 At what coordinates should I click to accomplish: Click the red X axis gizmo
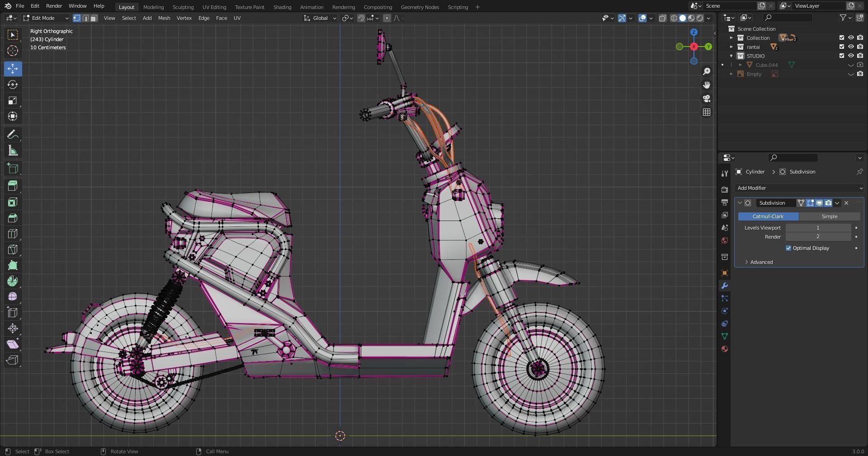[694, 47]
